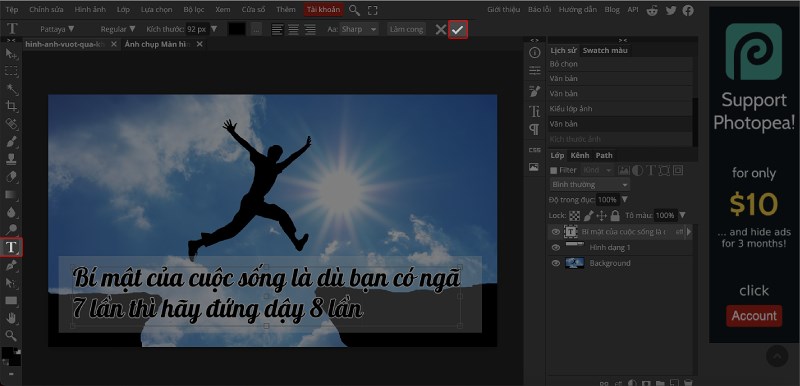Viewport: 800px width, 386px height.
Task: Open the Paragraph panel icon
Action: pos(535,130)
